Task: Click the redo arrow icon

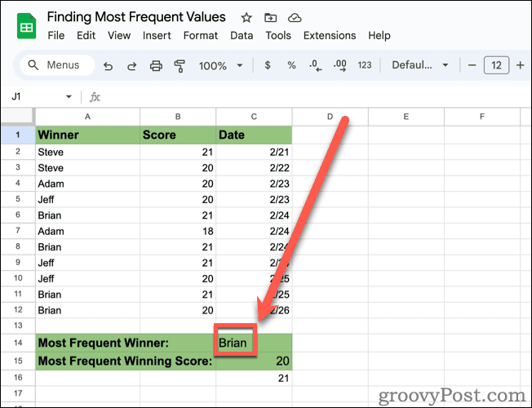Action: click(x=131, y=65)
